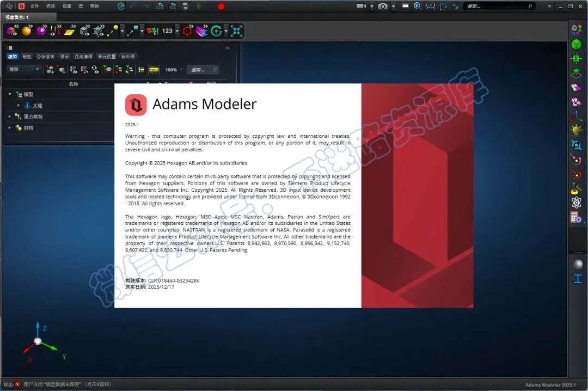Switch to the 显示 tab
Screen dimensions: 588x391
point(65,57)
